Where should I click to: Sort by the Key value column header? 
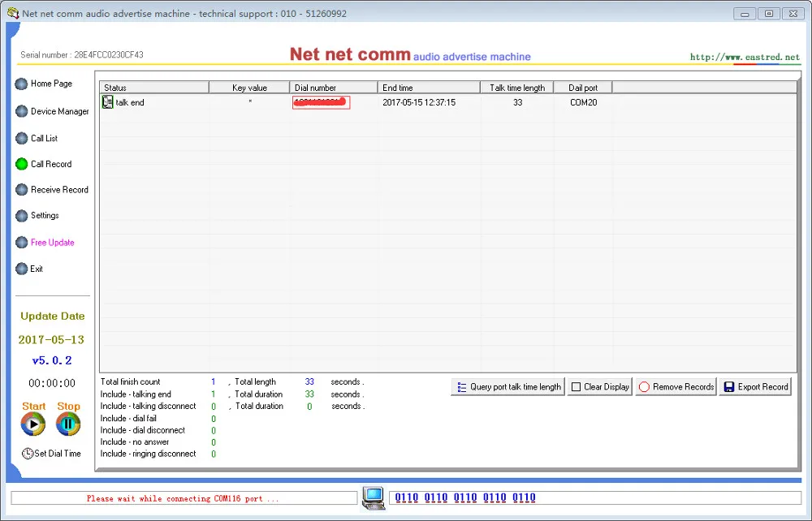pyautogui.click(x=249, y=88)
